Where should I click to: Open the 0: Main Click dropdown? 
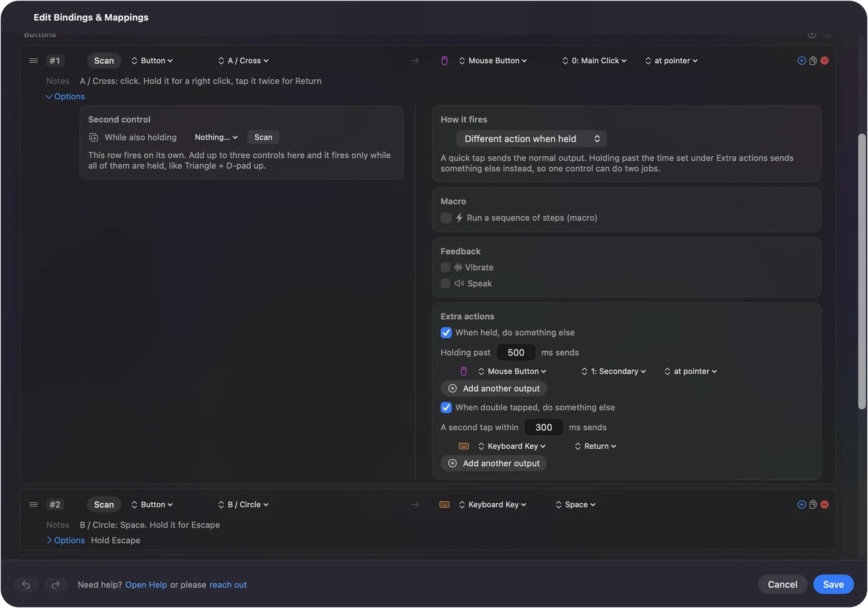[x=595, y=61]
